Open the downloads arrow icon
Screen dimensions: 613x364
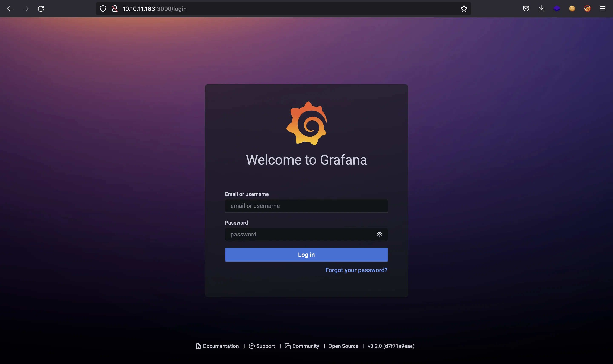tap(541, 9)
